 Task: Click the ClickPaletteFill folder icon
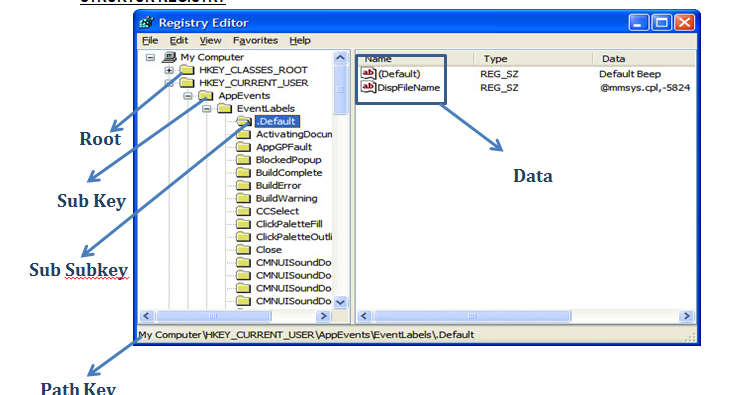[243, 224]
